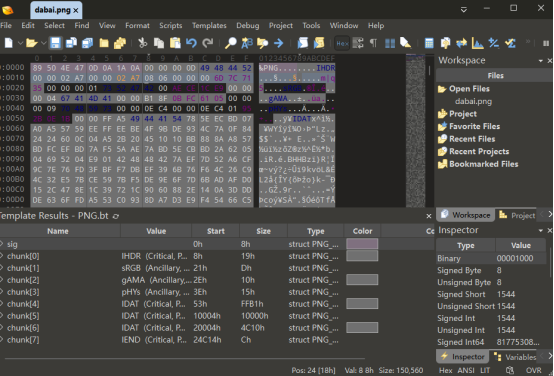Click the LIT endian status indicator
The image size is (554, 376).
[x=485, y=370]
